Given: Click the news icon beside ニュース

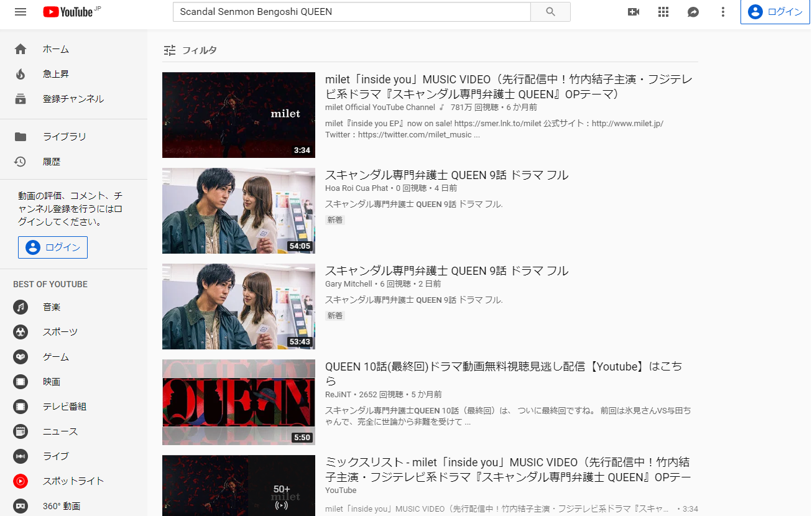Looking at the screenshot, I should (21, 431).
